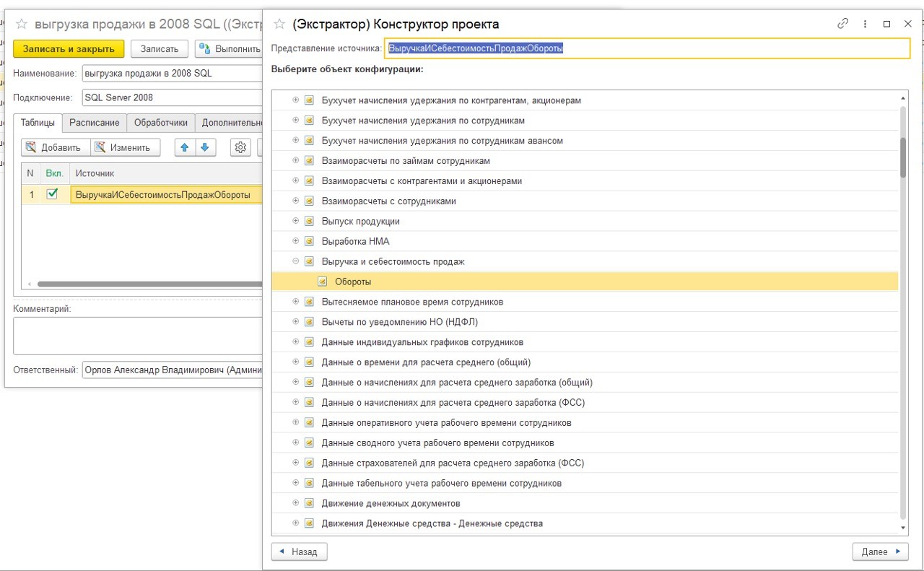Expand Бухучет начисления удержания по контрагентам, акционерам

pyautogui.click(x=295, y=100)
